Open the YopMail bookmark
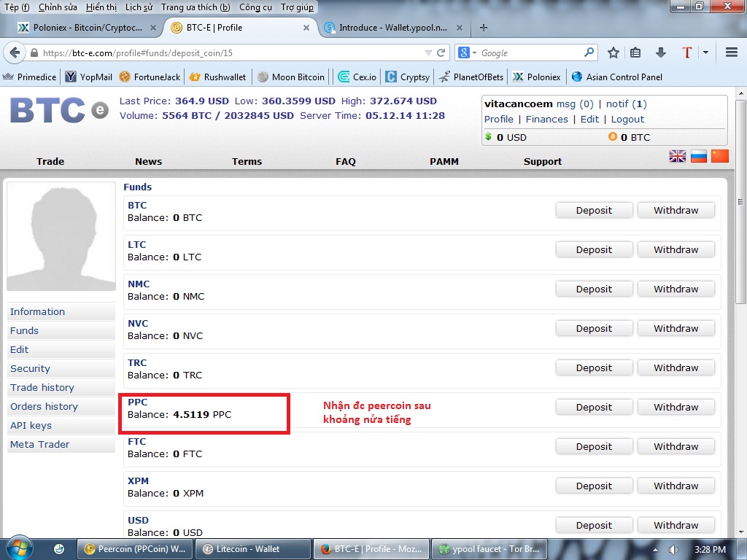The image size is (747, 560). [x=89, y=77]
